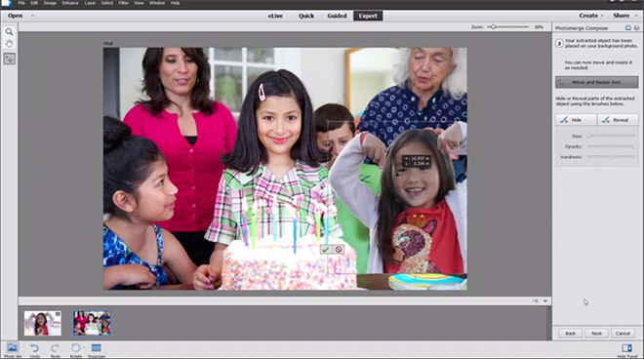Cancel the placement with red circle icon
644x359 pixels.
coord(339,250)
